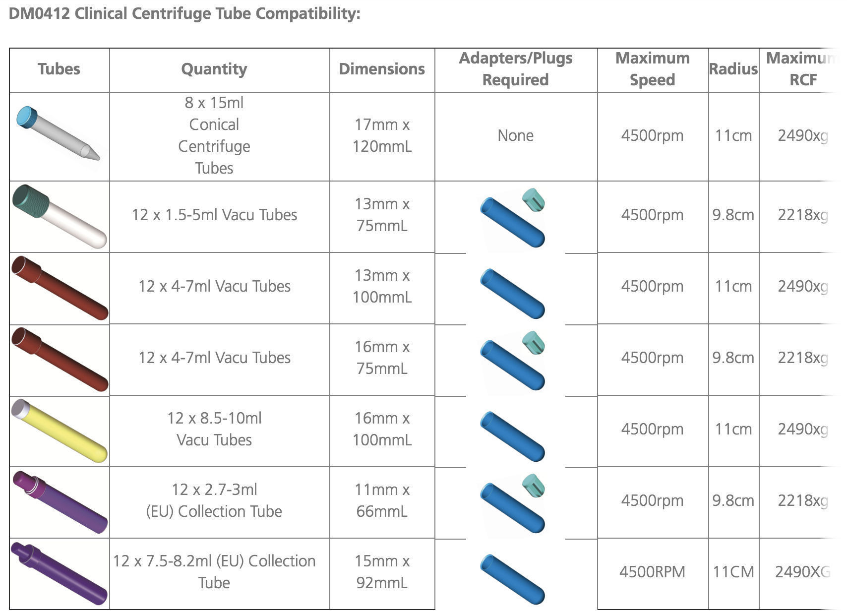
Task: Click the DM0412 Clinical Centrifuge Tube Compatibility heading
Action: [184, 13]
